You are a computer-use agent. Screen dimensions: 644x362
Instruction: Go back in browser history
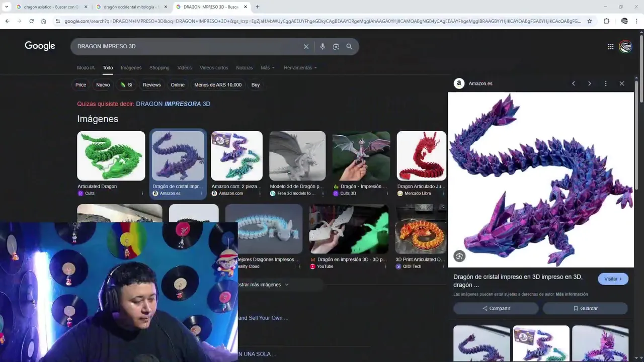point(7,21)
